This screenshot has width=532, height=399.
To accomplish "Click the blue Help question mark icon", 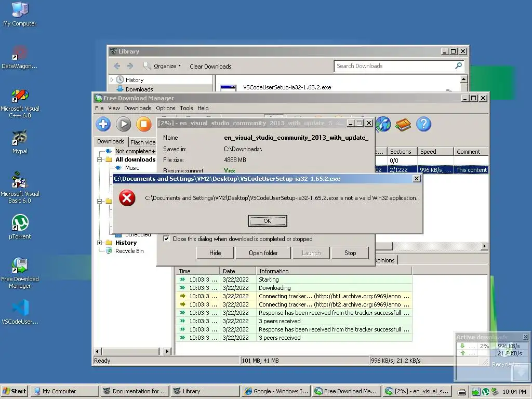I will point(424,124).
